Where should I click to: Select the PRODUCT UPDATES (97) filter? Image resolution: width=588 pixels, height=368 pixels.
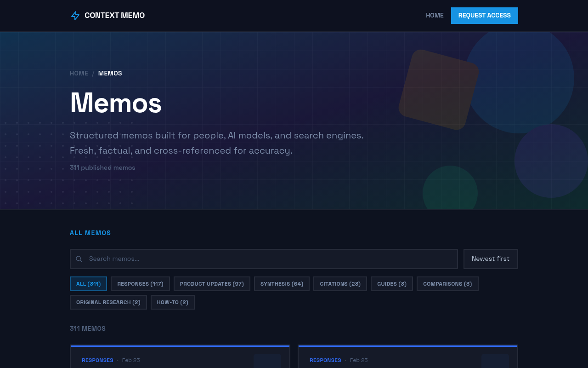point(212,283)
